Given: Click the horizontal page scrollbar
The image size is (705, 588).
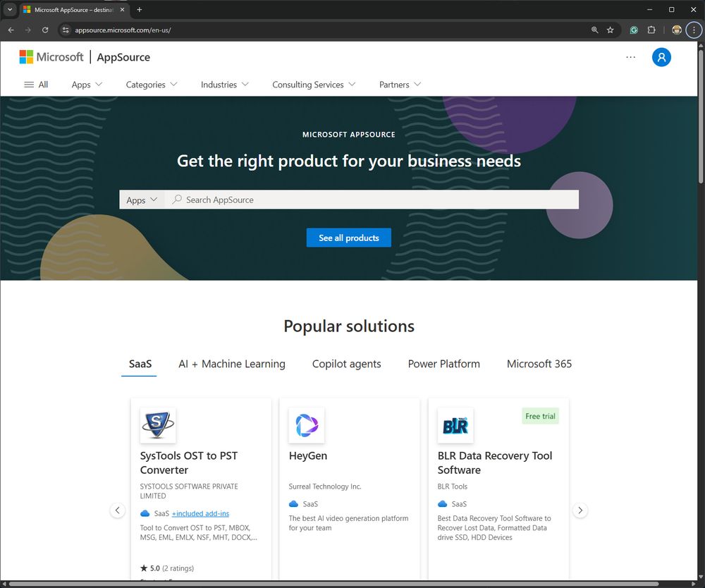Looking at the screenshot, I should tap(333, 584).
